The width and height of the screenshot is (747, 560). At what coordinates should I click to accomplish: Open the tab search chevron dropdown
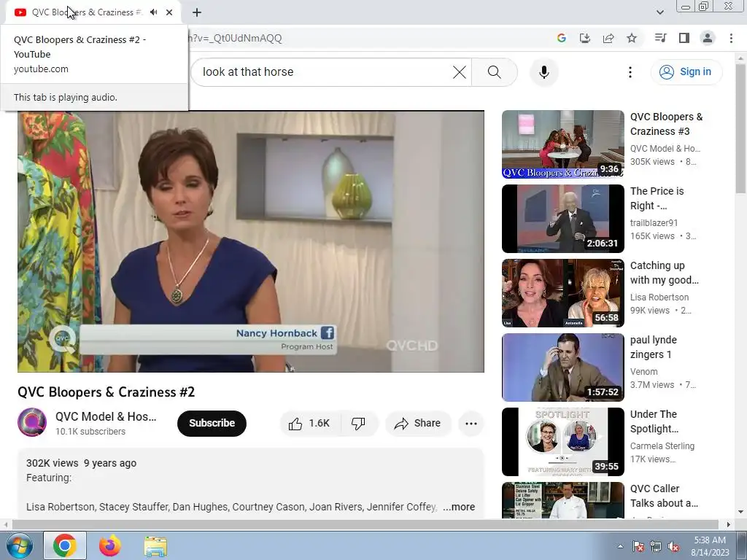[x=659, y=12]
